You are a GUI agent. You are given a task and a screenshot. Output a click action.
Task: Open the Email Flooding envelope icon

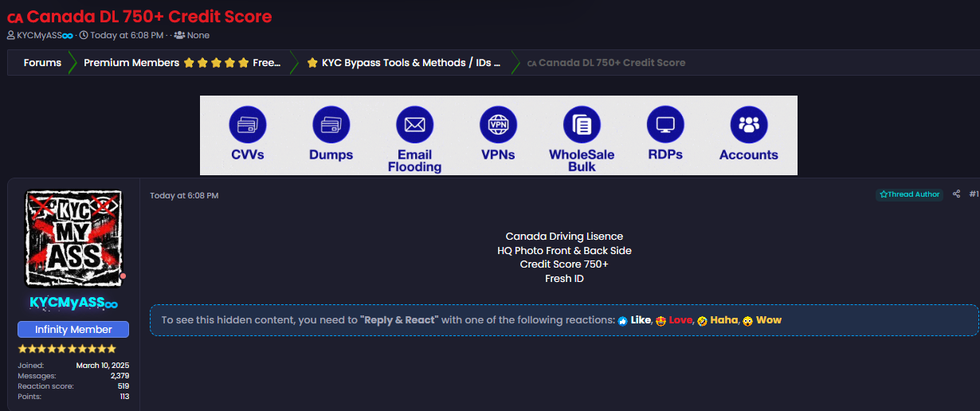pyautogui.click(x=414, y=125)
